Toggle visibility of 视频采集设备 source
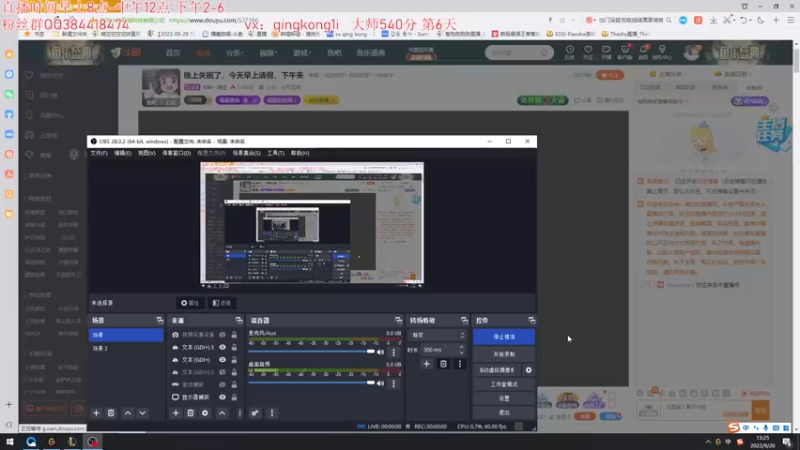800x450 pixels. 222,335
